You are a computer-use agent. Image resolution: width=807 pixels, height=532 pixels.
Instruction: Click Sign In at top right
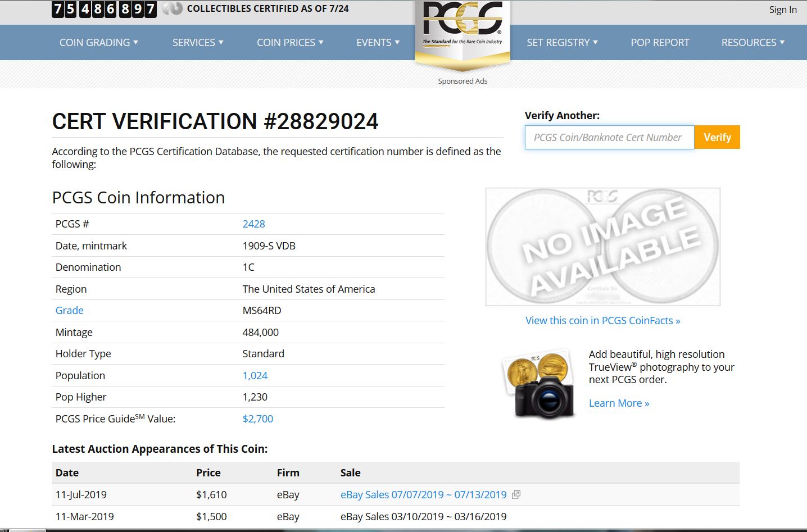(782, 10)
